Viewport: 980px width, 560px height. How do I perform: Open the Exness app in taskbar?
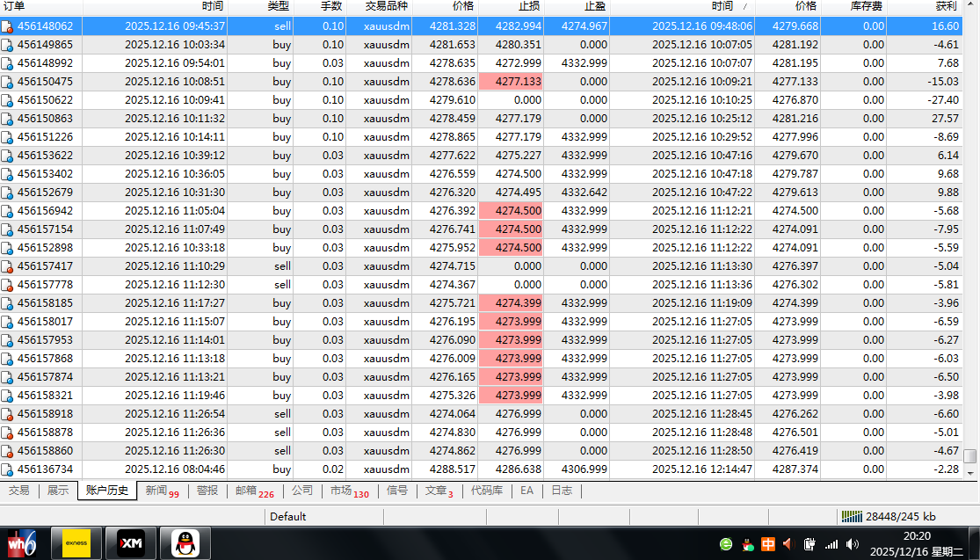click(x=76, y=544)
